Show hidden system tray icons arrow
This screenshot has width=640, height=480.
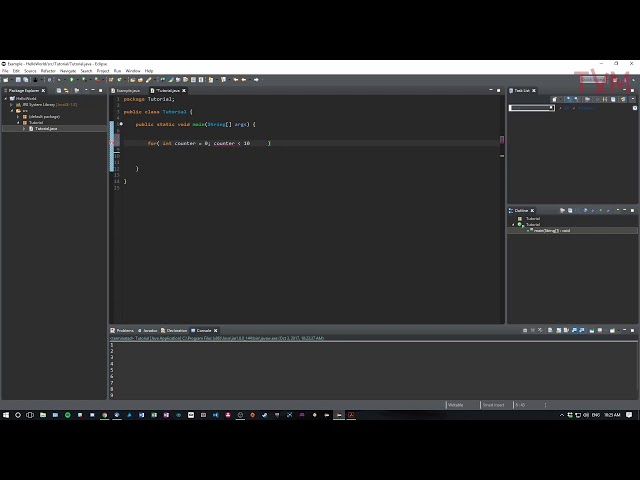coord(562,415)
